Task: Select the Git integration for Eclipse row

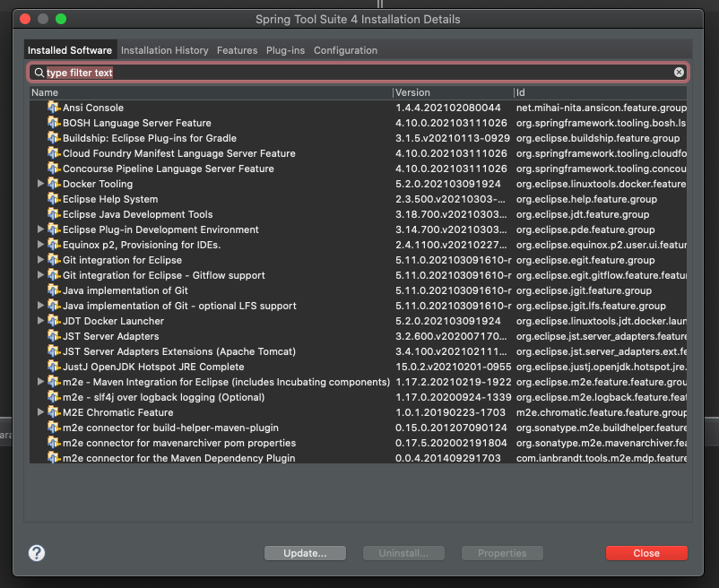Action: 358,260
